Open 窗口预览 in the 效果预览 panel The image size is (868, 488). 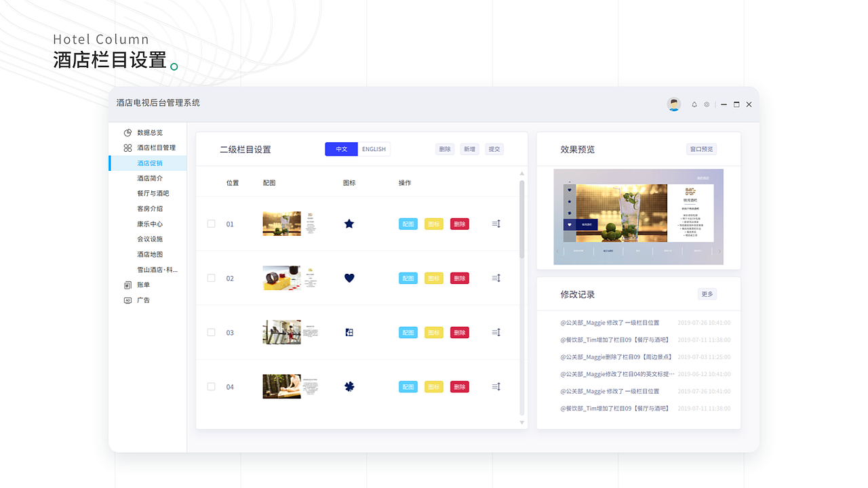[701, 148]
